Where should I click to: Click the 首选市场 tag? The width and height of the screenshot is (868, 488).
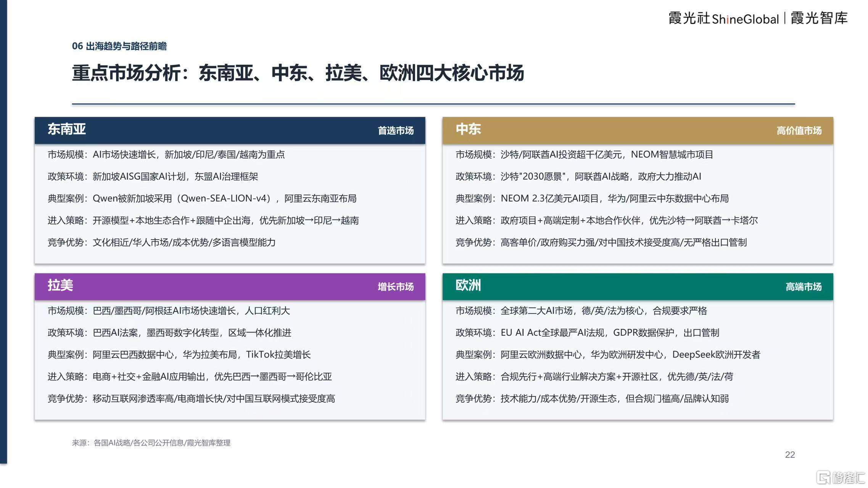[396, 130]
